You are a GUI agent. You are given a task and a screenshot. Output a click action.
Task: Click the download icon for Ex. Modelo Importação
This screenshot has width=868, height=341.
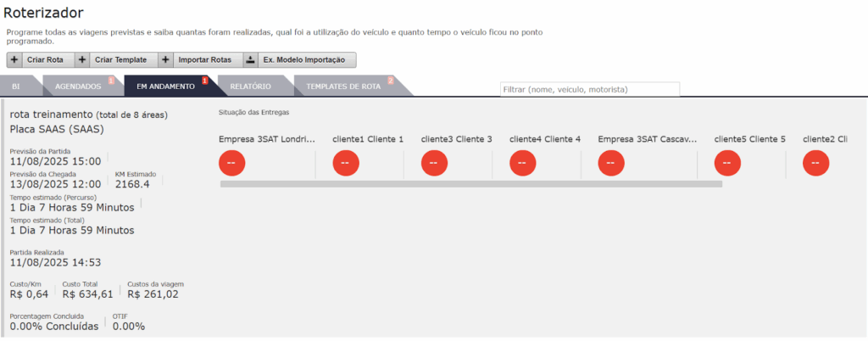[250, 60]
